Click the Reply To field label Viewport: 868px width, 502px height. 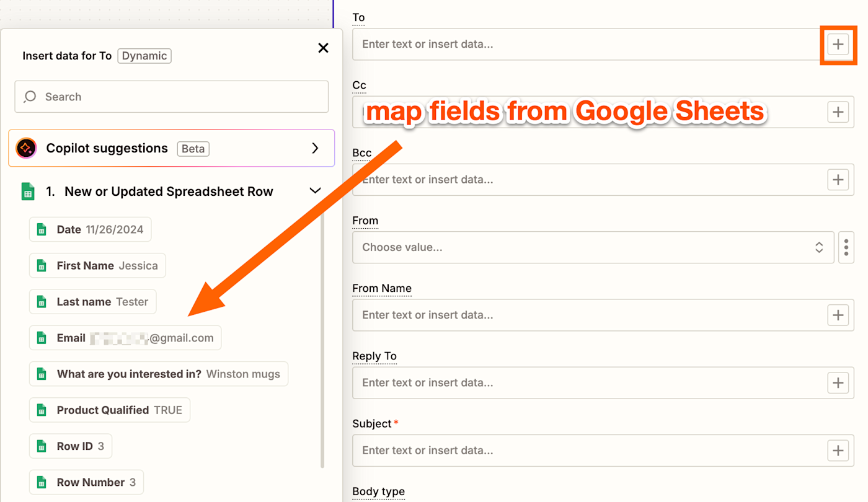point(374,356)
